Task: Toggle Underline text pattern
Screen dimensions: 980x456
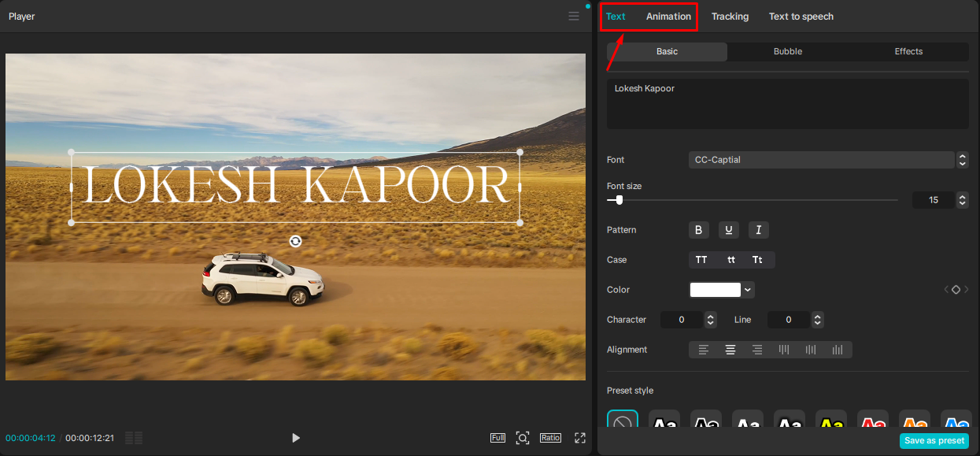Action: pyautogui.click(x=729, y=230)
